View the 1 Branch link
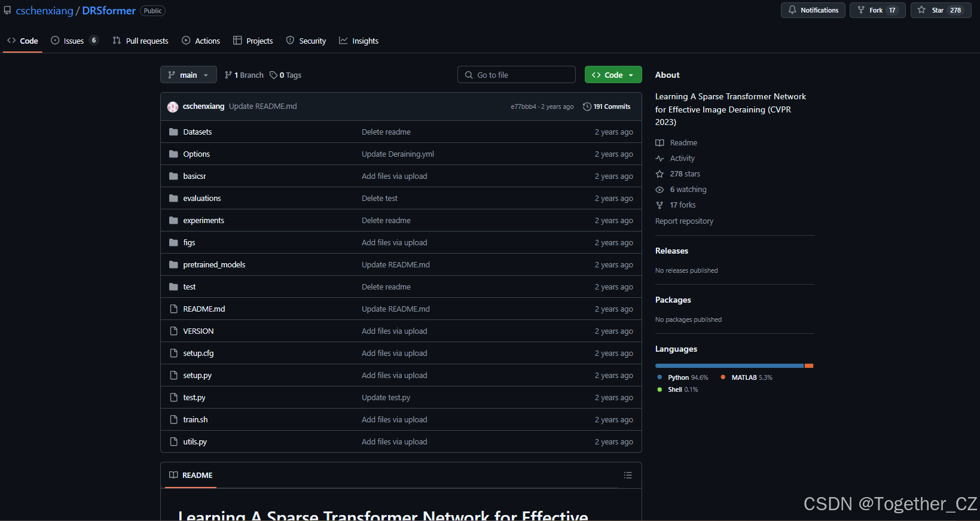Viewport: 980px width, 521px height. pyautogui.click(x=244, y=75)
